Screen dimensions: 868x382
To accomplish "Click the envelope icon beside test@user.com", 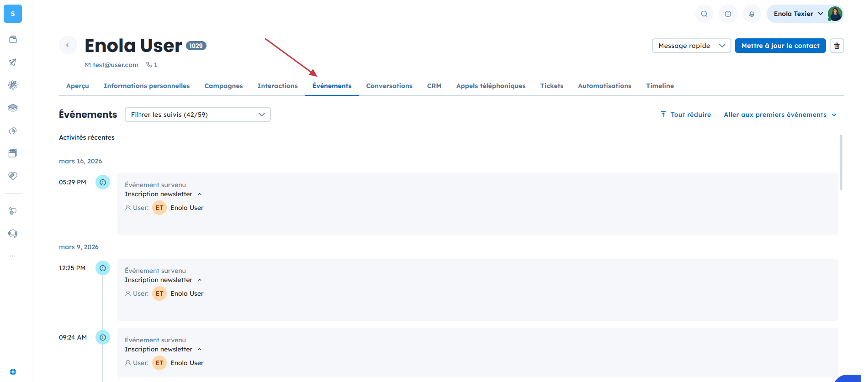I will [x=88, y=65].
